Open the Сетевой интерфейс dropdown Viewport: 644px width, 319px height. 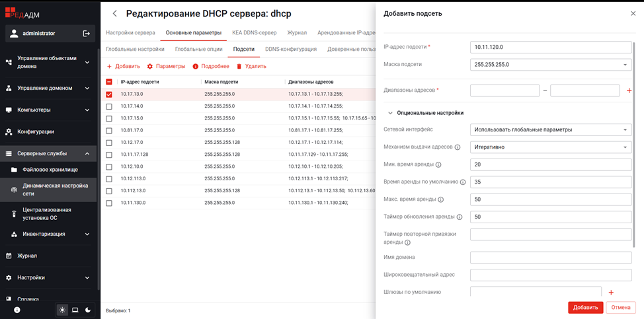pos(550,129)
